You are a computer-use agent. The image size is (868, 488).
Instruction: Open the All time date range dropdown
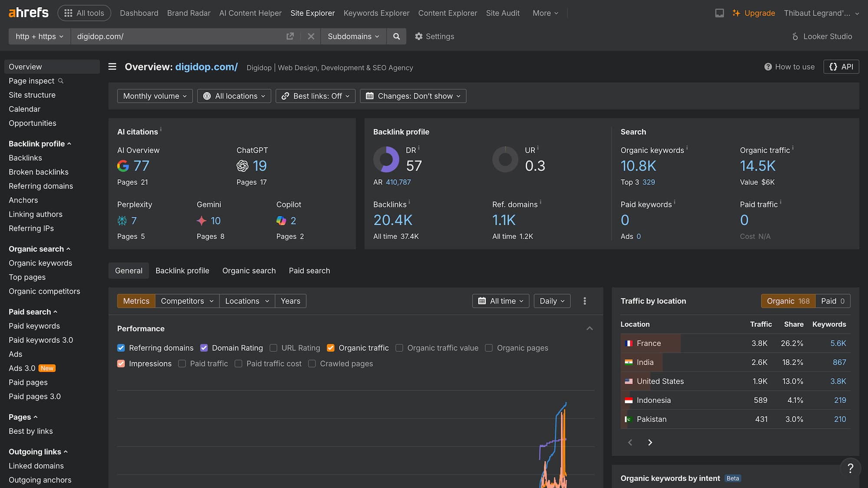(500, 301)
